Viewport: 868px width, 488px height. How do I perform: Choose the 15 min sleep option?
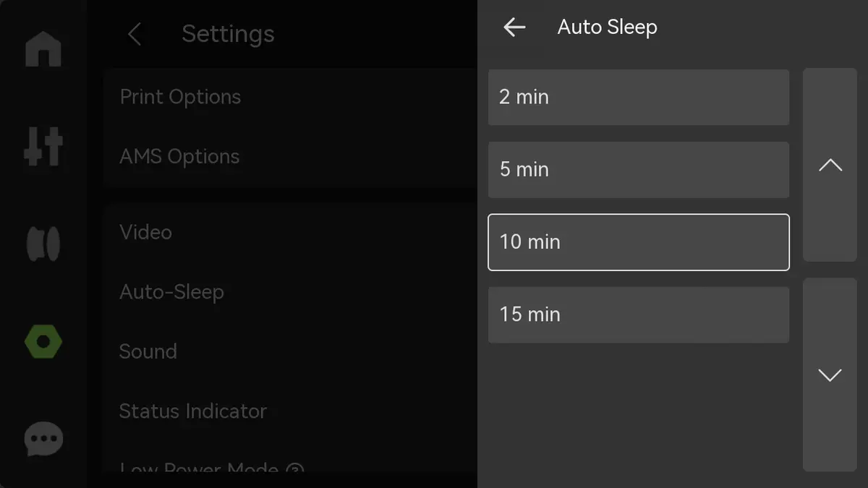[639, 314]
